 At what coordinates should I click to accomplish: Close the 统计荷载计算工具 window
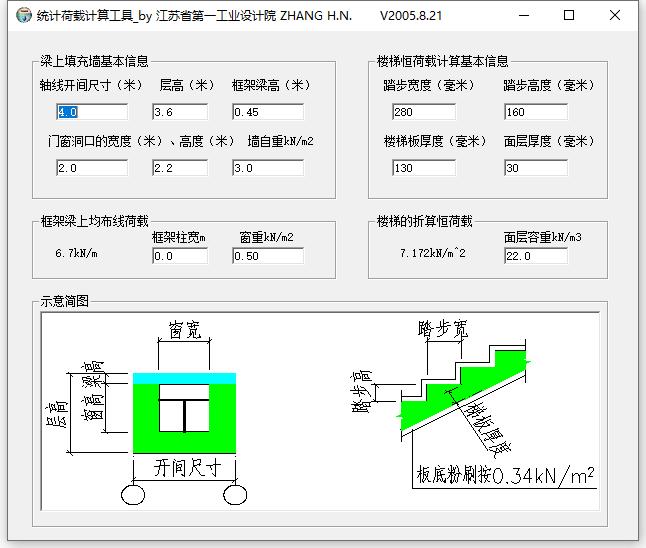pos(615,16)
